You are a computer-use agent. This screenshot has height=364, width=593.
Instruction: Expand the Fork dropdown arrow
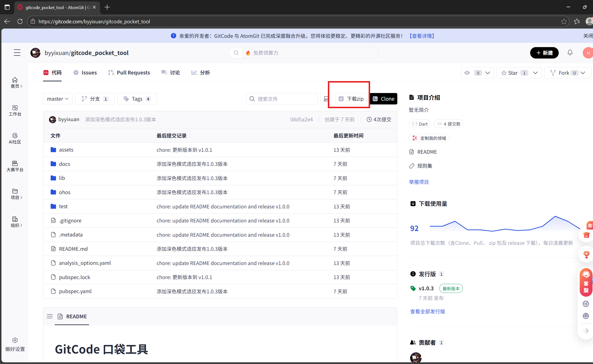click(x=583, y=73)
